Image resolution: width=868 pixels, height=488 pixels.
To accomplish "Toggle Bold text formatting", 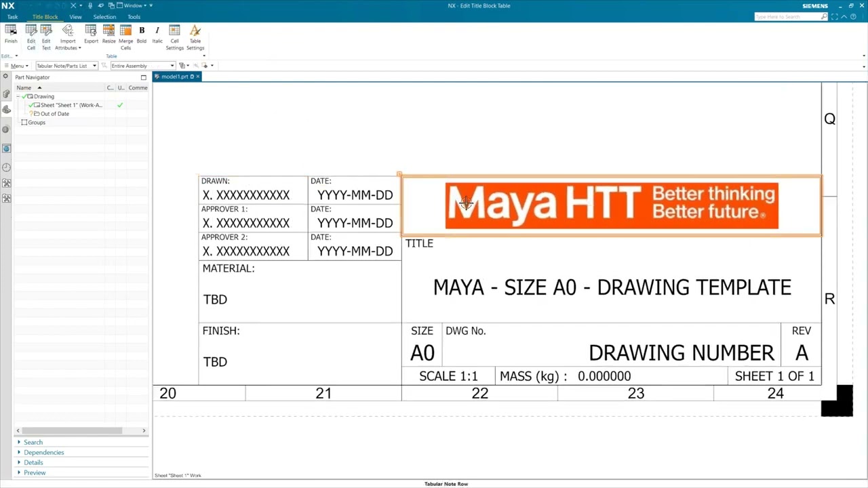I will point(142,35).
